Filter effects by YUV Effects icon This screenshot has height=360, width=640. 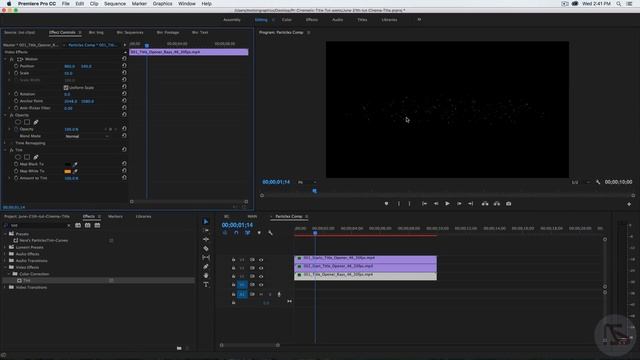[x=97, y=225]
